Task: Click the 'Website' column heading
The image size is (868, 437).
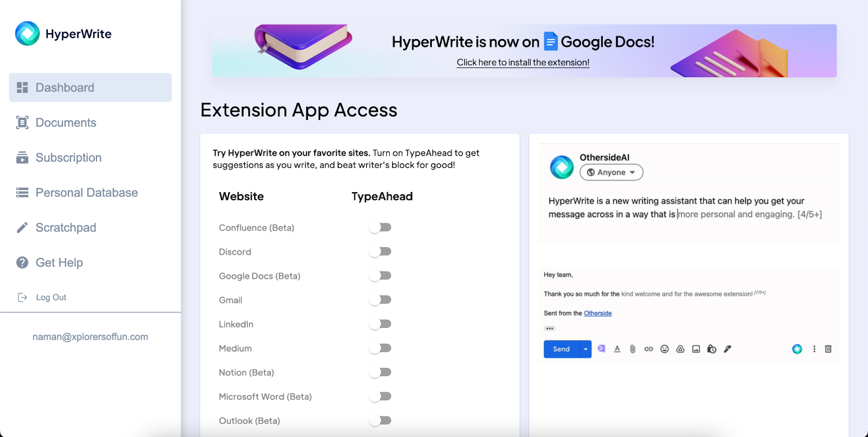Action: [241, 197]
